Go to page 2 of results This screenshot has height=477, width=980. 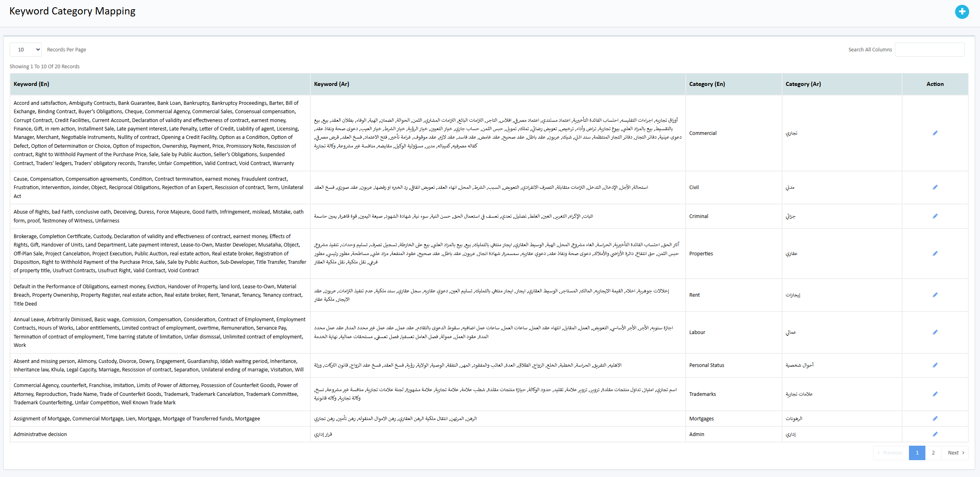(933, 453)
